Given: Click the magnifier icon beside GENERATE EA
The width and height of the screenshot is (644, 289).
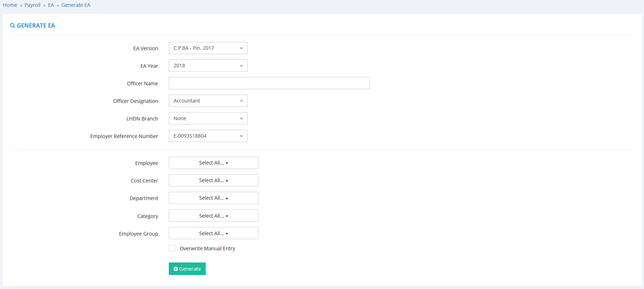Looking at the screenshot, I should [13, 25].
